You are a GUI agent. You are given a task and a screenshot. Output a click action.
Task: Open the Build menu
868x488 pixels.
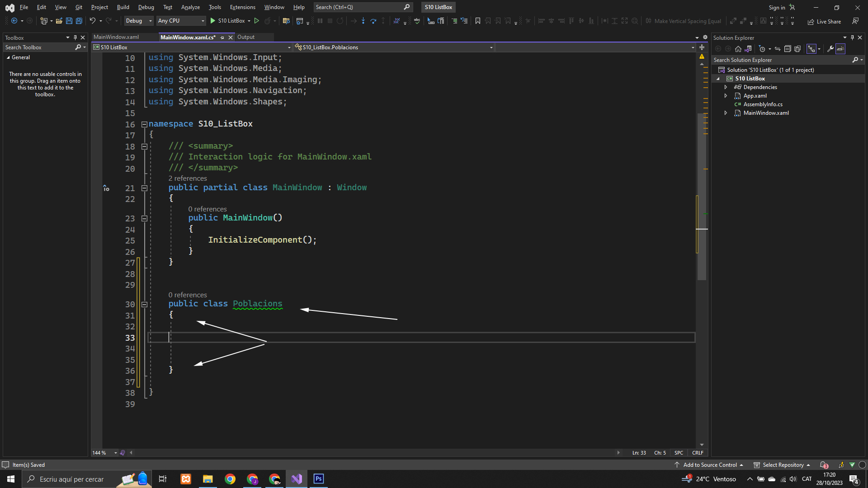[x=123, y=7]
